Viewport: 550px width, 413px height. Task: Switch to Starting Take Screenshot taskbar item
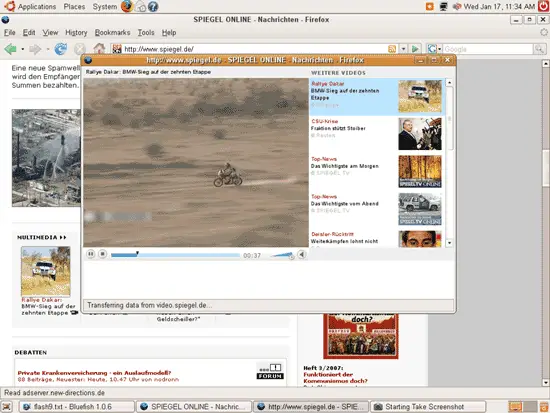pos(428,407)
